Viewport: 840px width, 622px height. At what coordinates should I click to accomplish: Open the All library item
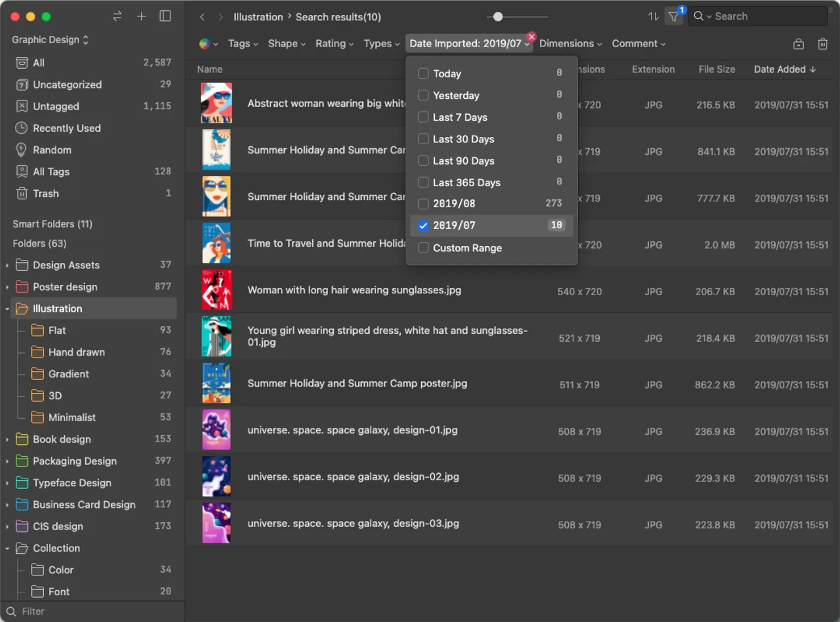93,62
